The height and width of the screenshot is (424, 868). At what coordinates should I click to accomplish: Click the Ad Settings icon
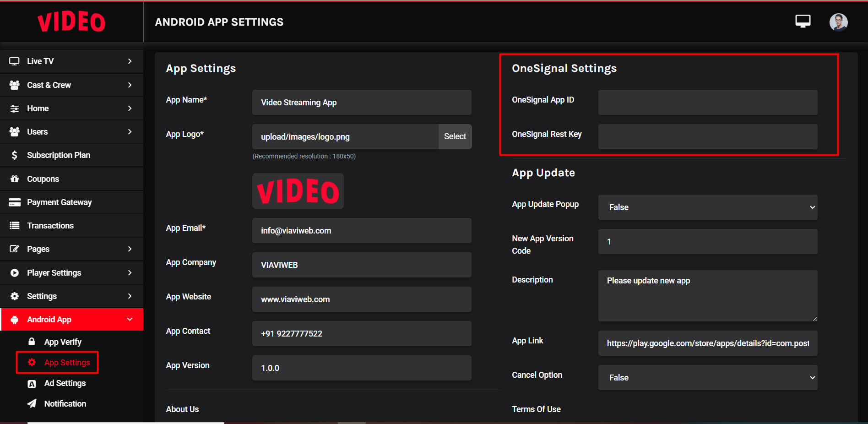(32, 384)
